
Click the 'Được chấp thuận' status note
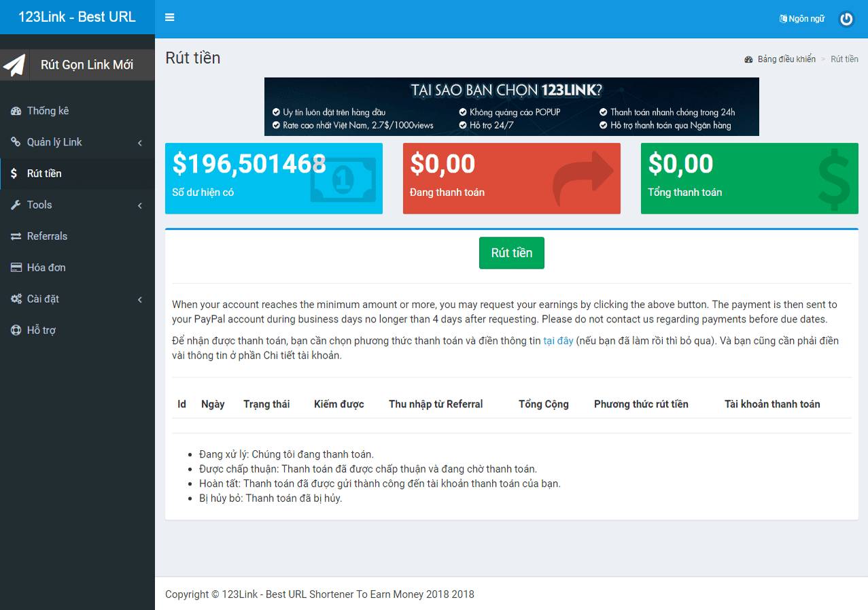[x=368, y=469]
